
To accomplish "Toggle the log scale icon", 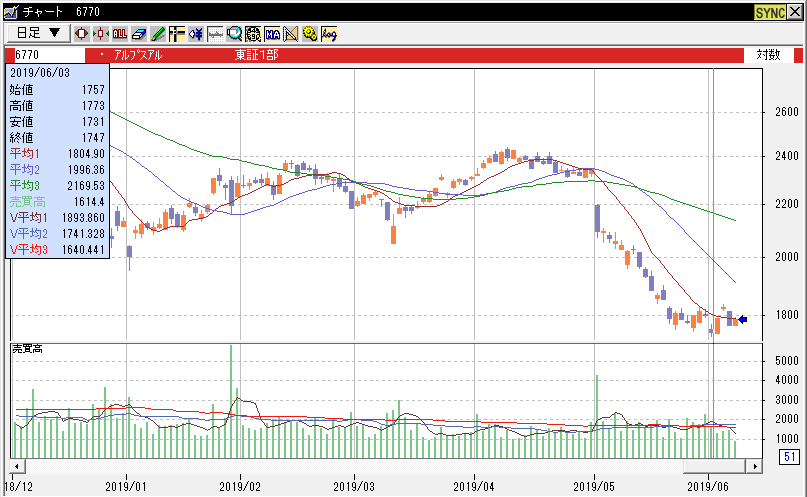I will [328, 33].
